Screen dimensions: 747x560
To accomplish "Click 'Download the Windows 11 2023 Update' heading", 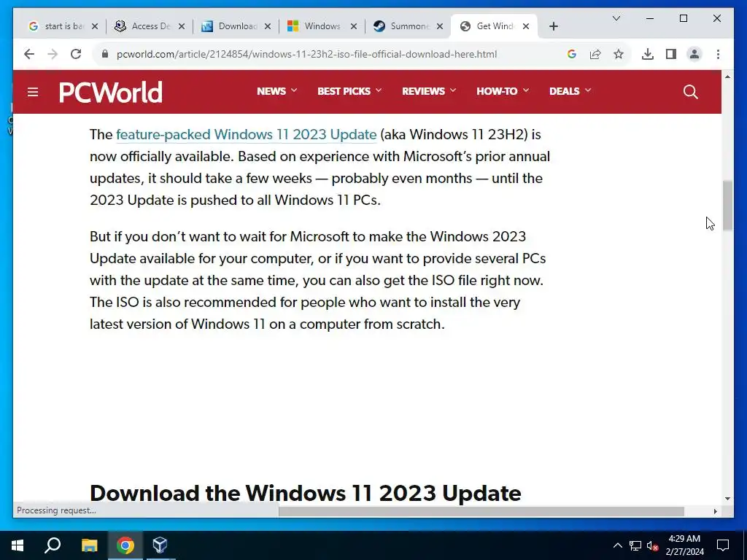I will (x=305, y=494).
